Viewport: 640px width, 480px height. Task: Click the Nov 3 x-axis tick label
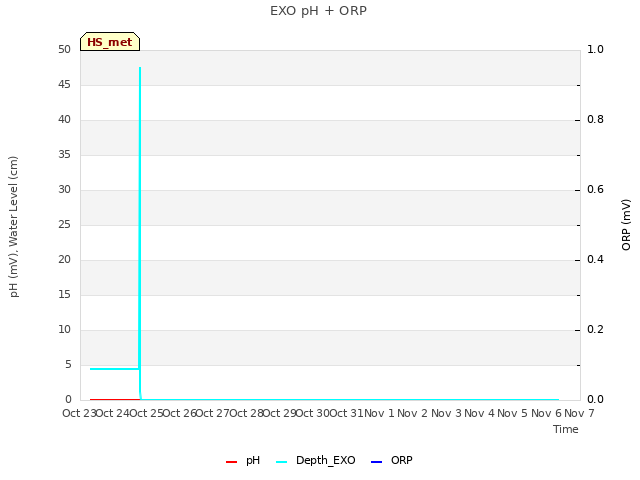446,413
